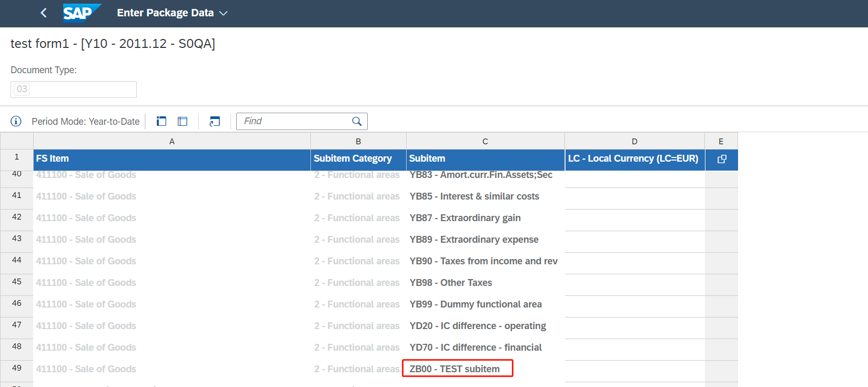Click the Period Mode: Year-to-Date label

coord(86,122)
